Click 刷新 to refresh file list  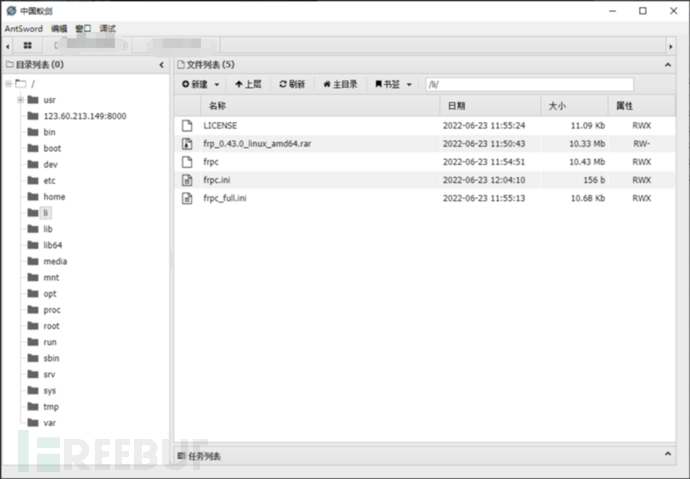click(x=292, y=84)
